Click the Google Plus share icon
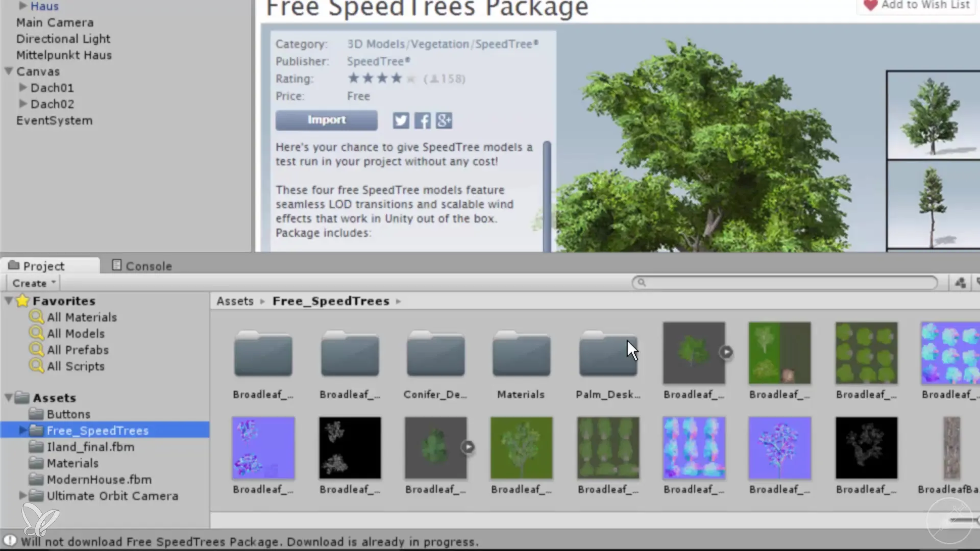980x551 pixels. tap(444, 120)
